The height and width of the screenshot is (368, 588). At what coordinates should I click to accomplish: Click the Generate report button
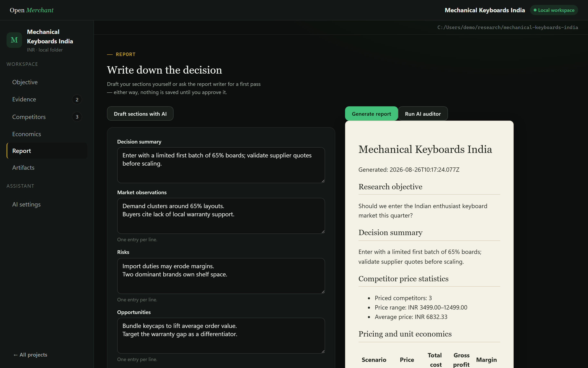pyautogui.click(x=371, y=114)
